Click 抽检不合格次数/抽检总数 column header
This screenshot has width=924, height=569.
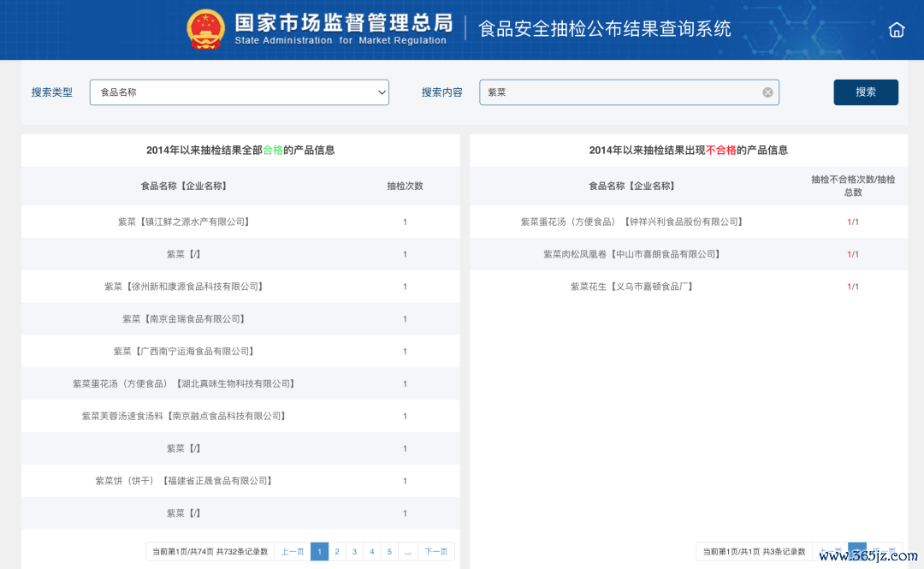[x=853, y=186]
